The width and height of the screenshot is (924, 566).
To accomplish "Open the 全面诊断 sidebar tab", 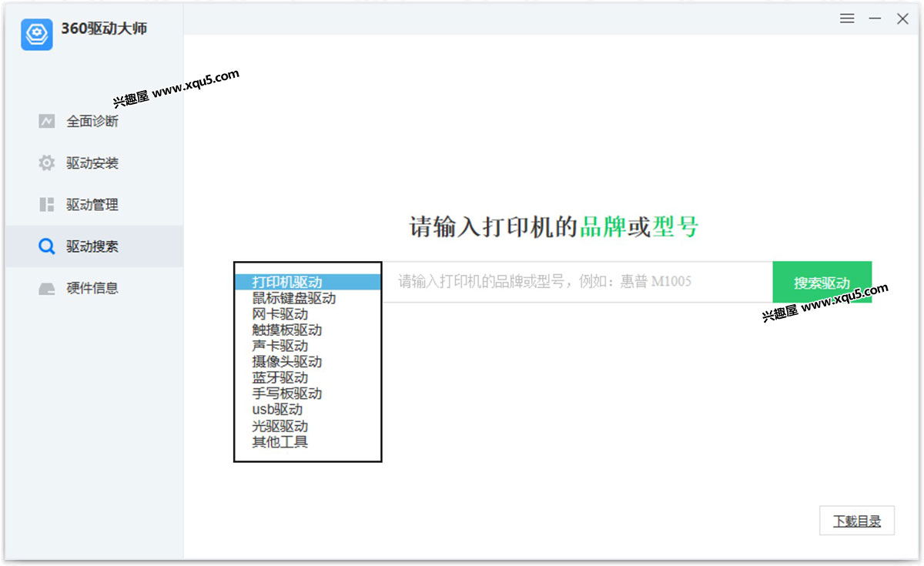I will [94, 122].
